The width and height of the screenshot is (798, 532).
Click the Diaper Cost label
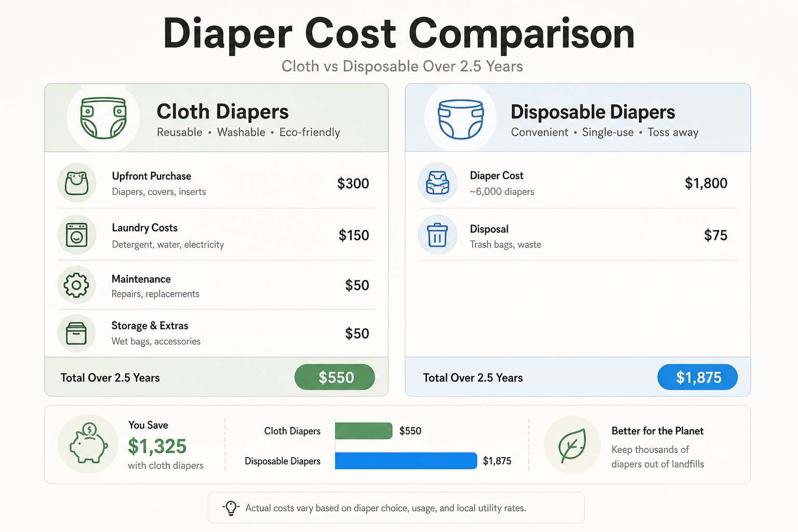(497, 176)
